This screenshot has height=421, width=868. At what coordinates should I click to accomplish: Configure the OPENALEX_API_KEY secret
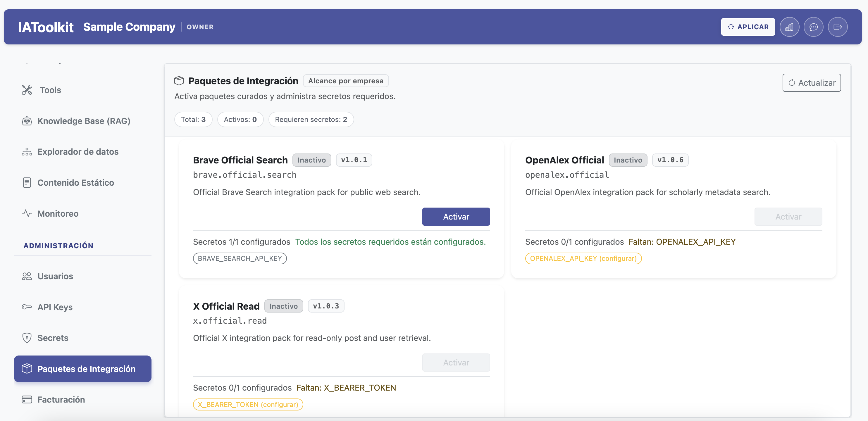[x=583, y=258]
